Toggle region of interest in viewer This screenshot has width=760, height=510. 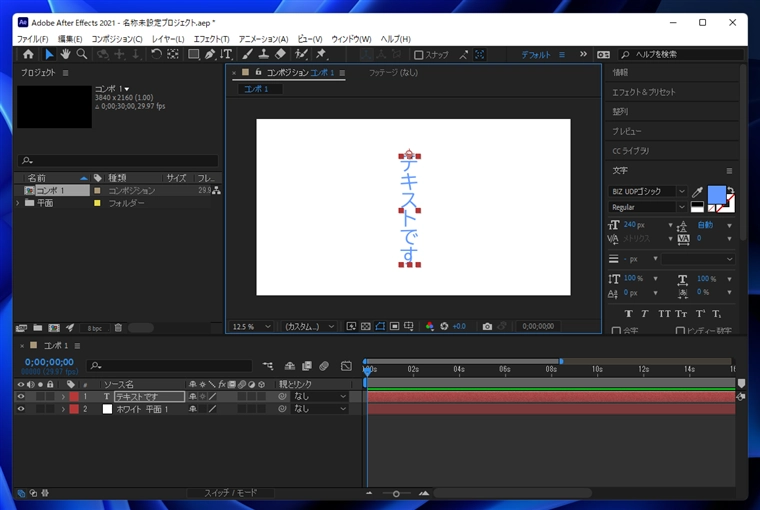point(395,326)
